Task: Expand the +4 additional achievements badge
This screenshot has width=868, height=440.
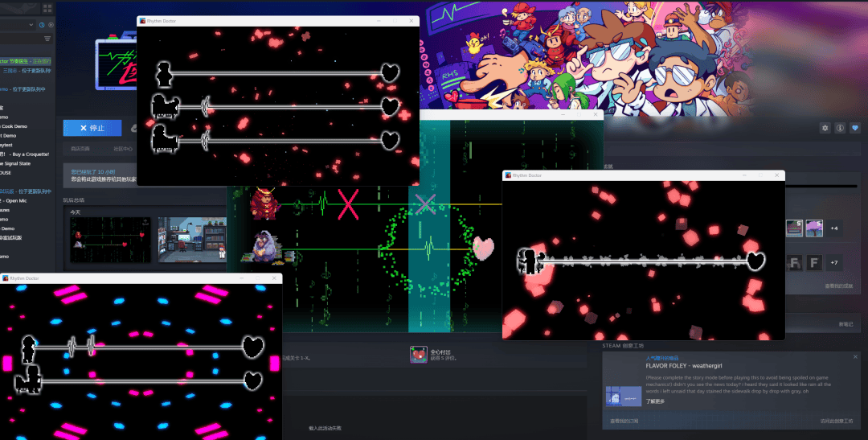Action: point(834,228)
